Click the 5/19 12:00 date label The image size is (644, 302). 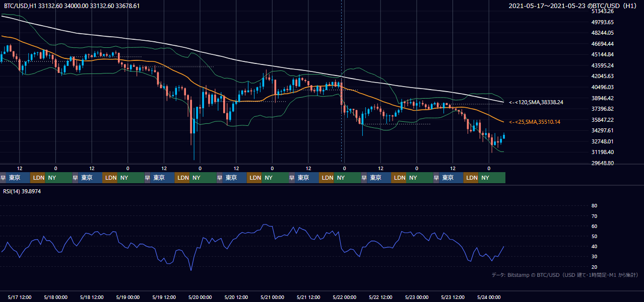tap(165, 297)
